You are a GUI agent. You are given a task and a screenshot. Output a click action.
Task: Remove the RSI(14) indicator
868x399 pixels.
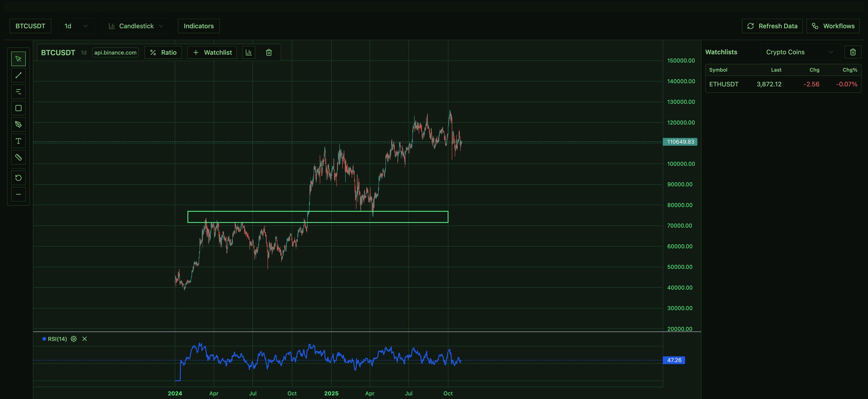(85, 339)
